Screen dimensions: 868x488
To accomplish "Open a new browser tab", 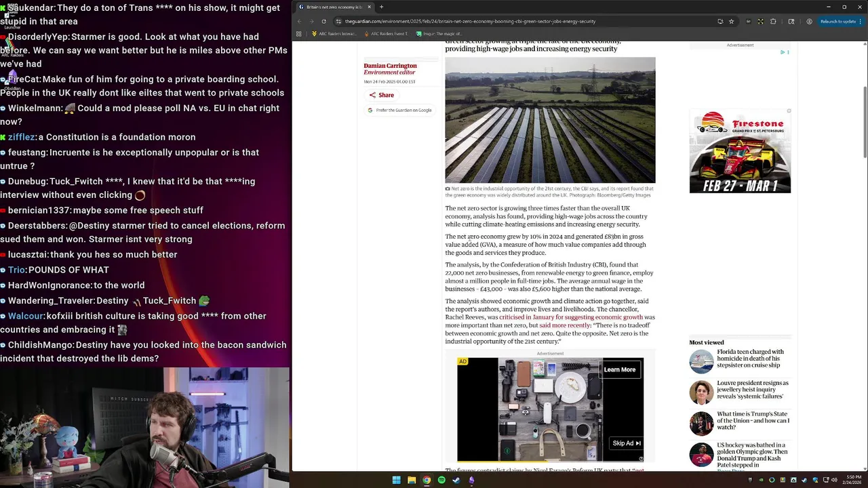I will tap(381, 7).
